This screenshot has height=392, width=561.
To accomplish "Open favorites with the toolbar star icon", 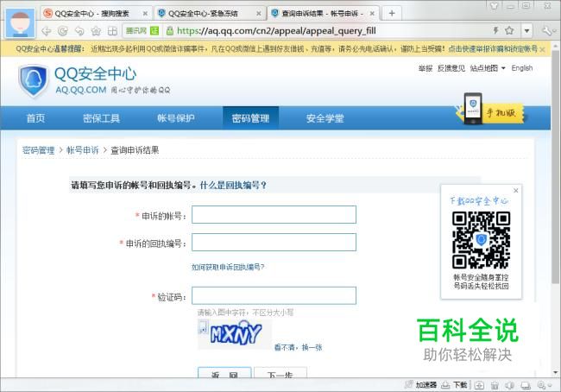I will click(96, 31).
